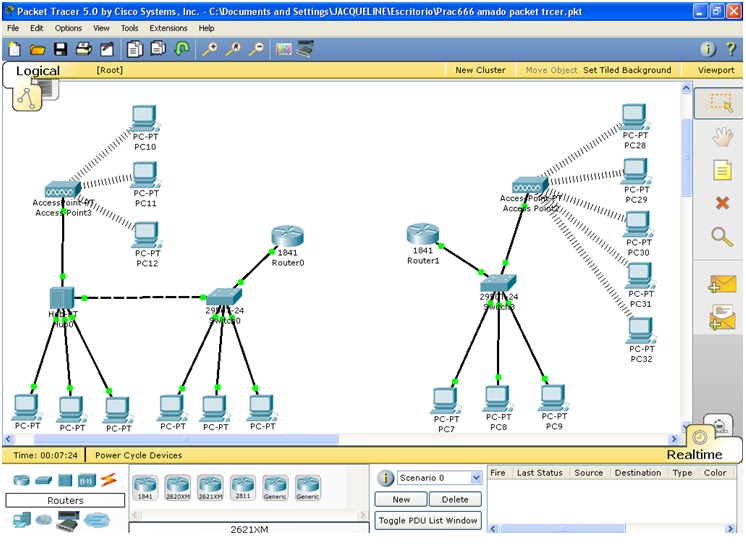This screenshot has width=746, height=552.
Task: Click the Scenario info i button
Action: pos(385,478)
